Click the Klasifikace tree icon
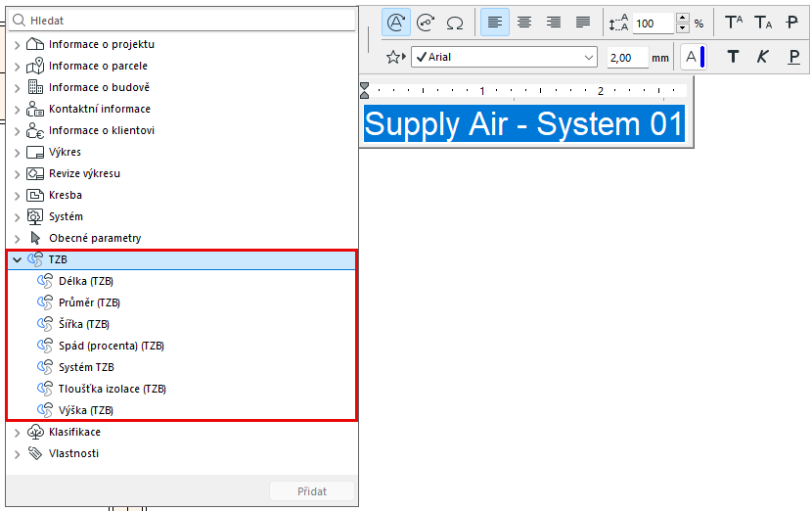This screenshot has height=511, width=812. (x=35, y=432)
